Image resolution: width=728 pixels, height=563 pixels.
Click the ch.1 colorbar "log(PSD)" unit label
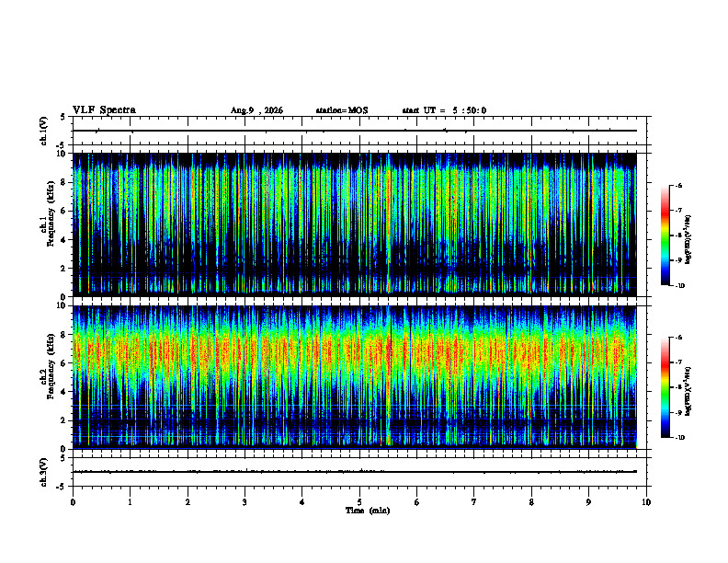point(688,240)
